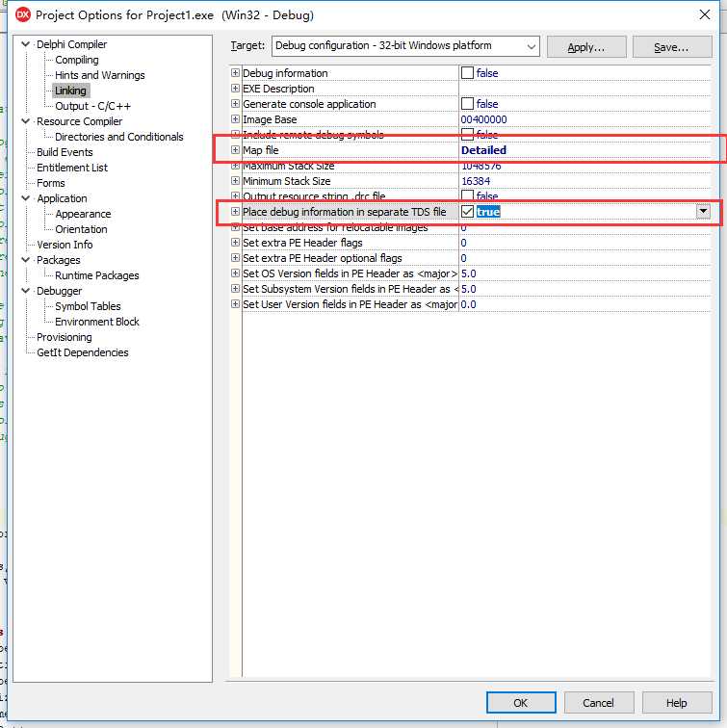Select Version Info tree item

pyautogui.click(x=65, y=245)
